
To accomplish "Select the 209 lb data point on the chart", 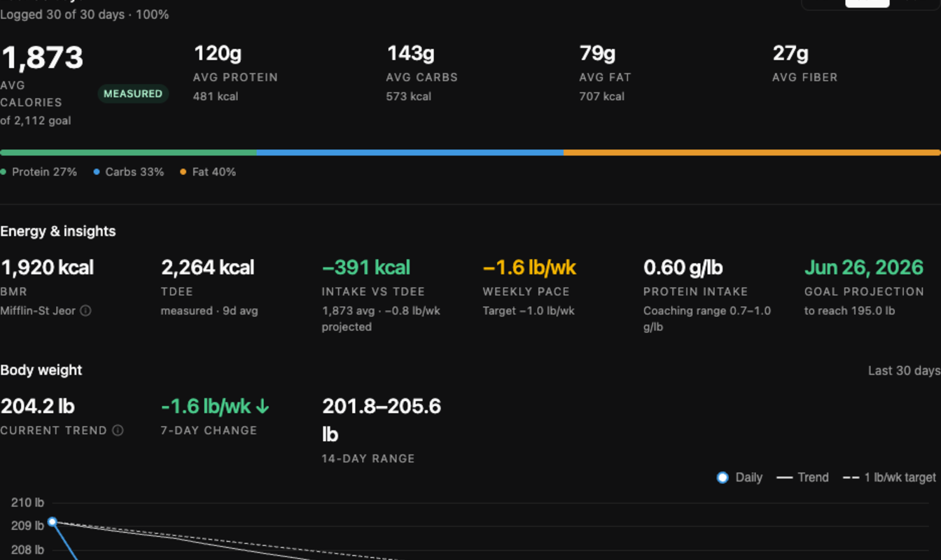I will [x=52, y=521].
